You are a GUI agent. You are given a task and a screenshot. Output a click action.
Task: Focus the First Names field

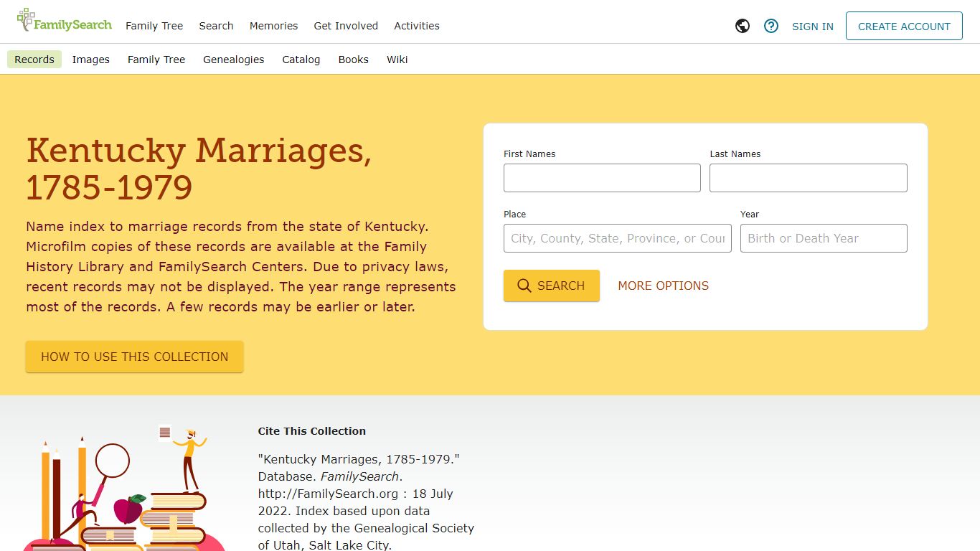[x=602, y=178]
